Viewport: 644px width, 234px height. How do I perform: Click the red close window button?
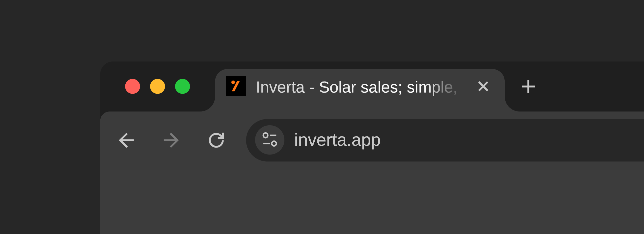tap(133, 86)
